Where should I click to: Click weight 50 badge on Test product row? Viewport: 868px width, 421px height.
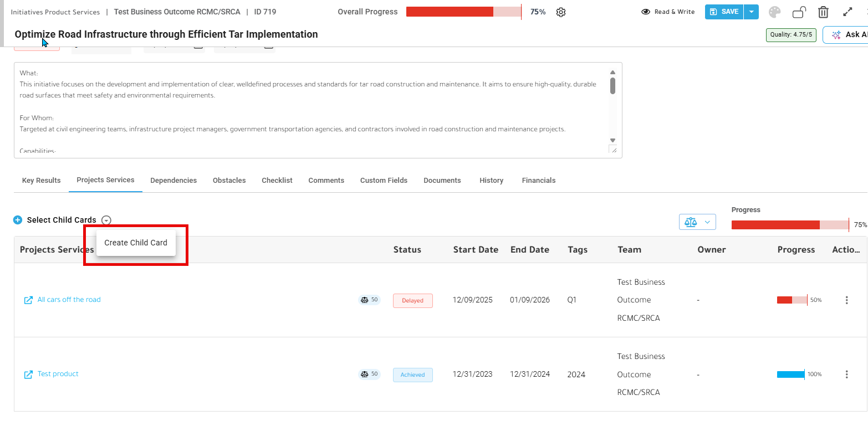369,374
